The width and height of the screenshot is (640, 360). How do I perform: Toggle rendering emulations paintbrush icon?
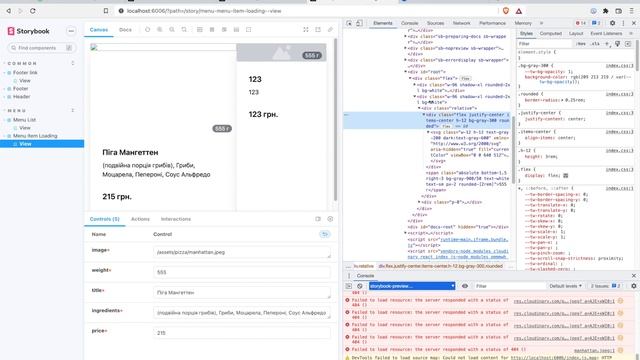tap(618, 44)
